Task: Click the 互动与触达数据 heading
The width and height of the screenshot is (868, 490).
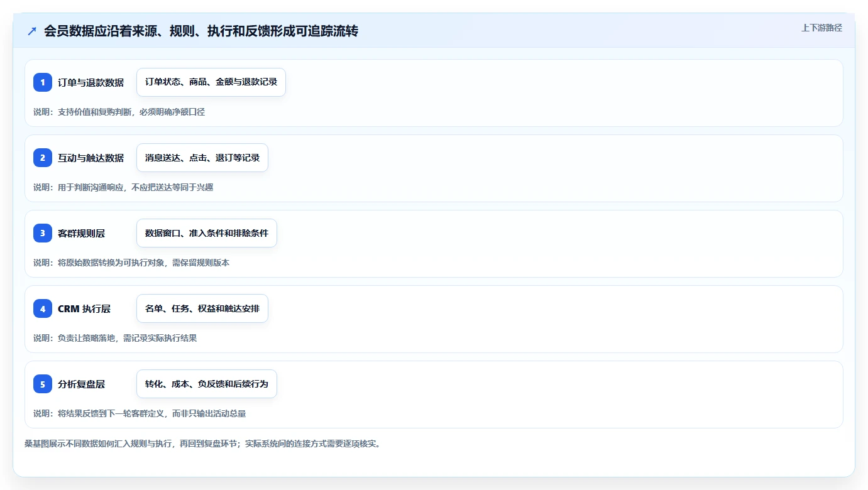Action: [91, 158]
